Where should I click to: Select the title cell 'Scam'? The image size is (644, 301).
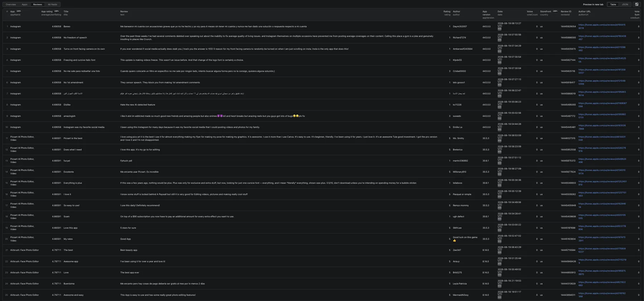(x=67, y=216)
